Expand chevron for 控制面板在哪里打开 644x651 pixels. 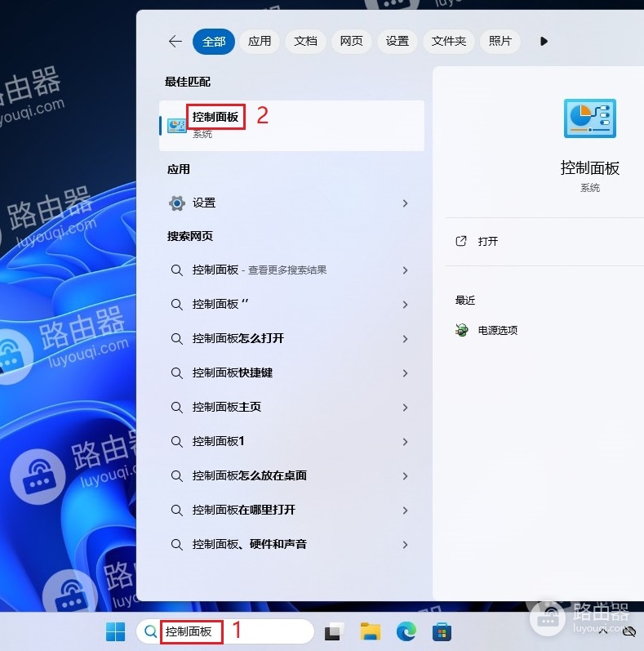point(405,511)
